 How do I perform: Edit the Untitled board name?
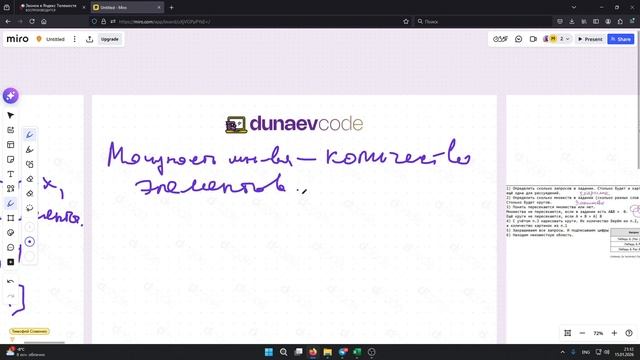pyautogui.click(x=55, y=39)
